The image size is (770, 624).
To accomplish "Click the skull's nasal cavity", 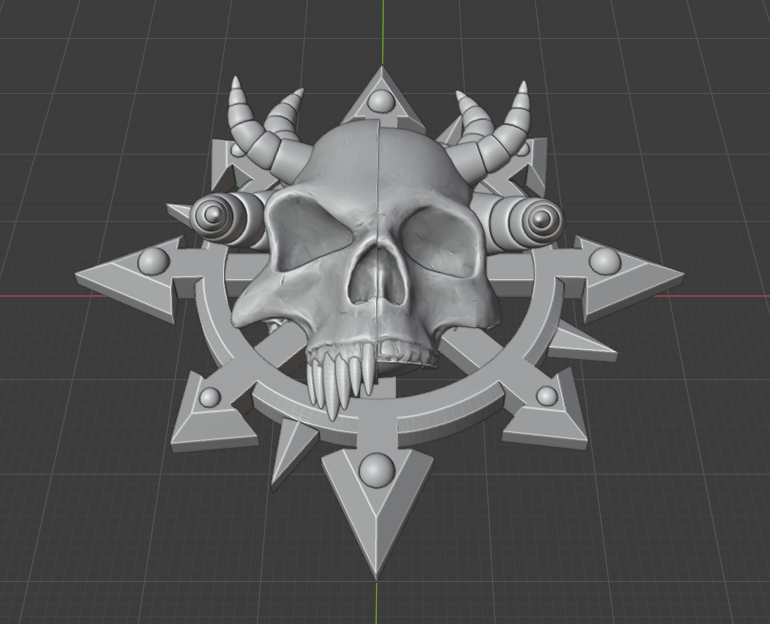I will point(377,275).
